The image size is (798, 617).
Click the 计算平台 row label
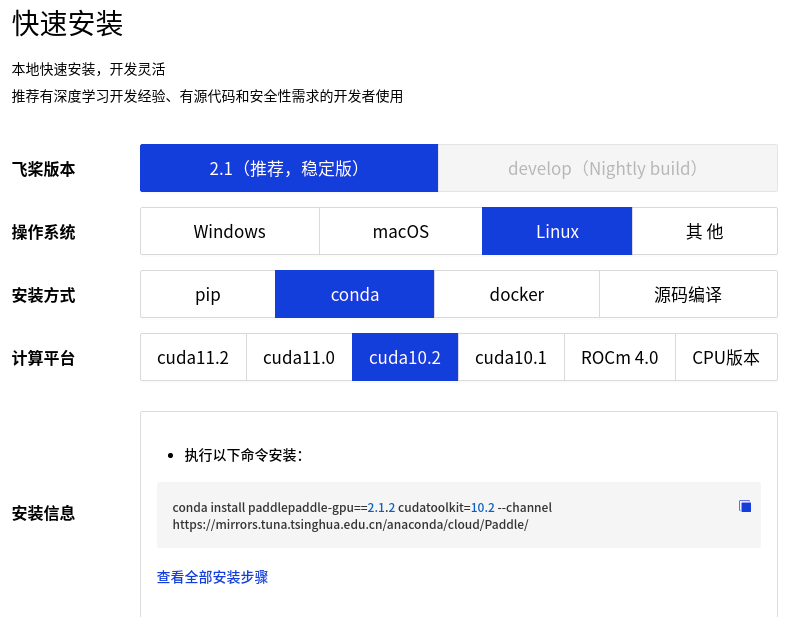(44, 358)
